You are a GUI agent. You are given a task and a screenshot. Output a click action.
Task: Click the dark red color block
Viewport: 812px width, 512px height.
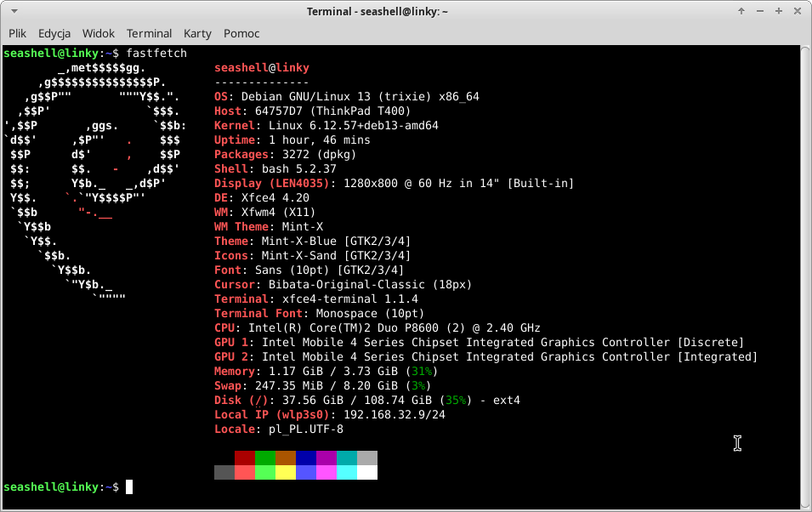point(245,458)
